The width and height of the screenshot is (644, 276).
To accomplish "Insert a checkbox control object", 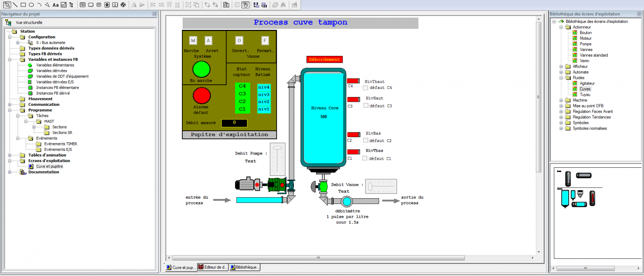I will click(99, 5).
